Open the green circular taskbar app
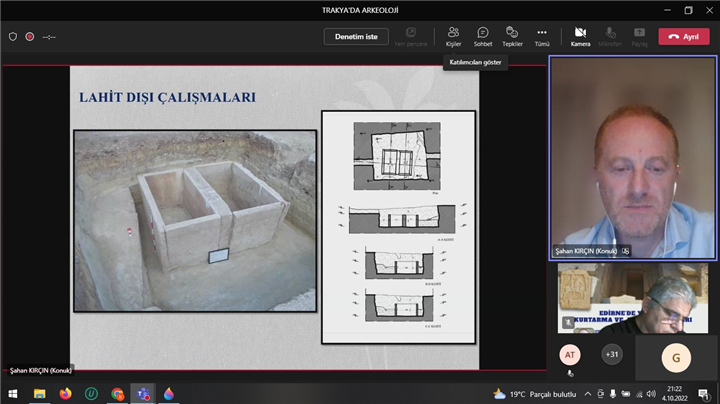 click(x=91, y=394)
